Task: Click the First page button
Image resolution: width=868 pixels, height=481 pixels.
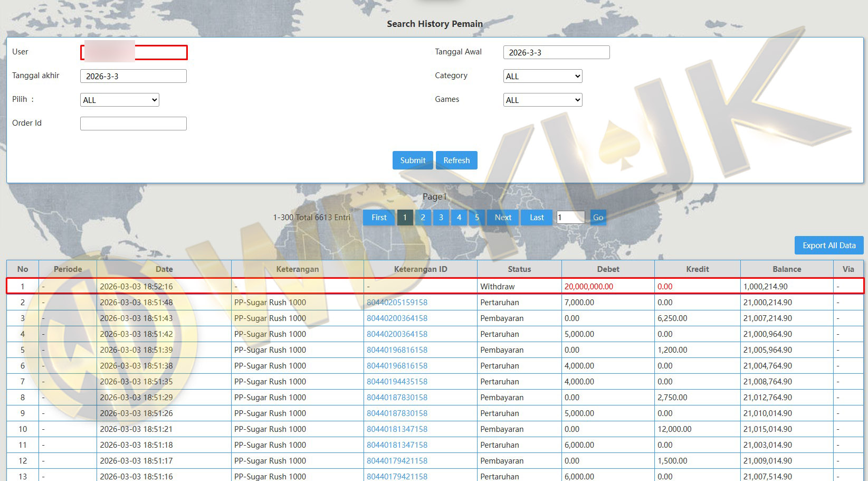Action: click(379, 218)
